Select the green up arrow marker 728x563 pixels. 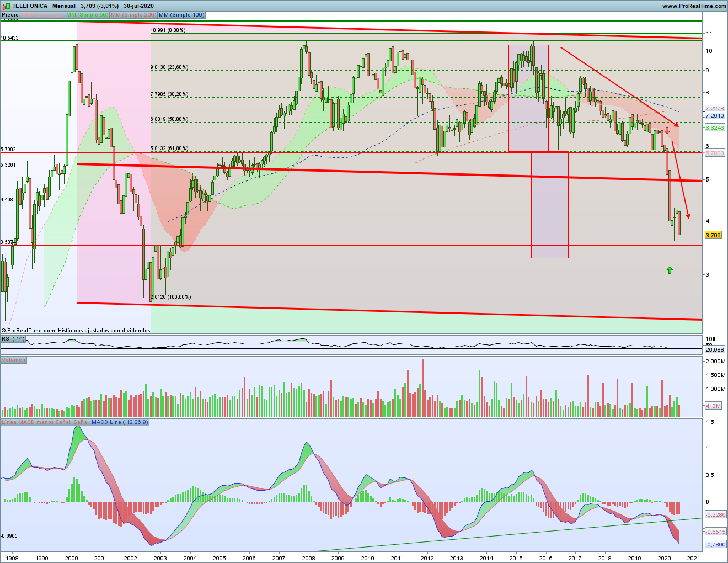point(670,270)
